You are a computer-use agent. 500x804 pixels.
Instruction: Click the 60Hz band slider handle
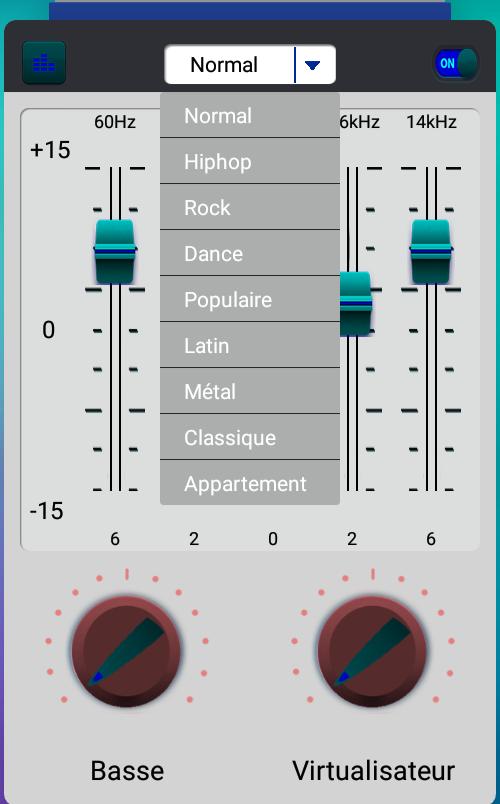click(x=115, y=251)
